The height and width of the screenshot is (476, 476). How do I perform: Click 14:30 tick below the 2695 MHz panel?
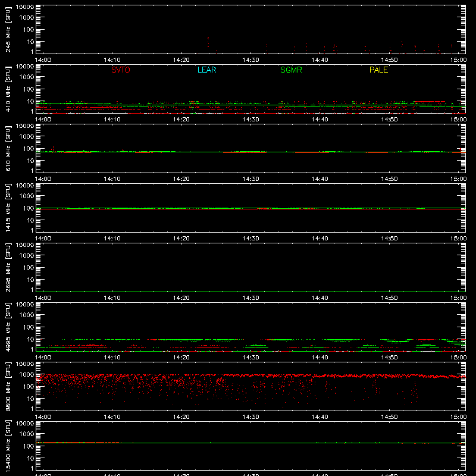tap(250, 298)
